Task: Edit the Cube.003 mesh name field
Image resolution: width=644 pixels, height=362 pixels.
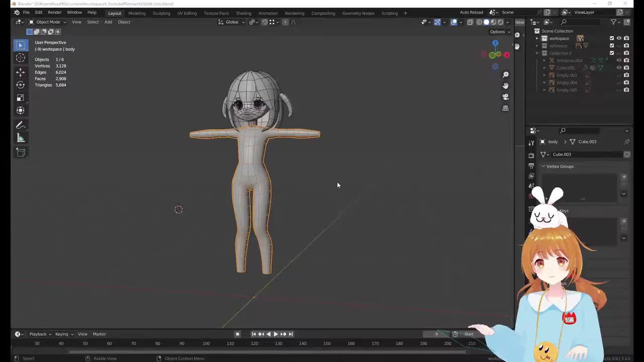Action: click(586, 154)
